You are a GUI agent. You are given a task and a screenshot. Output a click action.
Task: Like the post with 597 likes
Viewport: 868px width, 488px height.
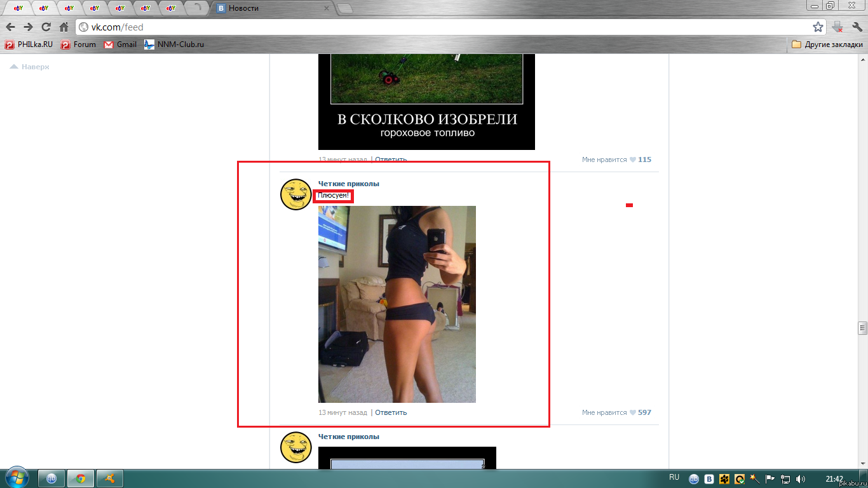coord(616,412)
